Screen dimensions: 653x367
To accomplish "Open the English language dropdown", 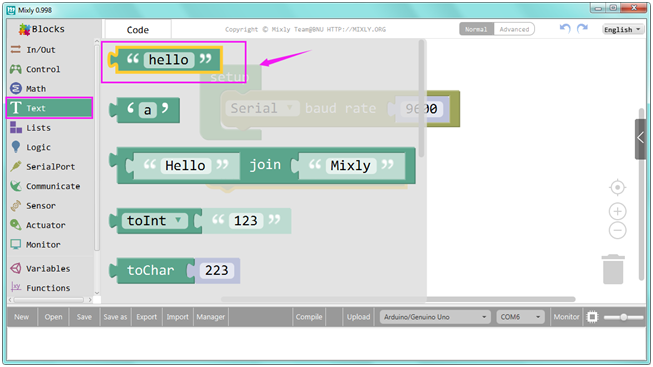I will click(x=623, y=30).
